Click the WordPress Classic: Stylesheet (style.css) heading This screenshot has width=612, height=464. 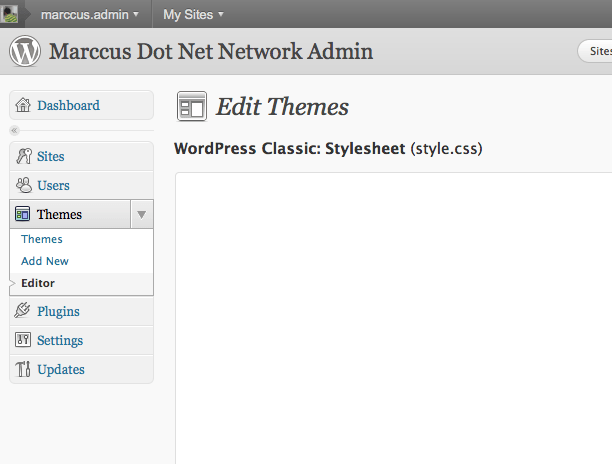[328, 149]
